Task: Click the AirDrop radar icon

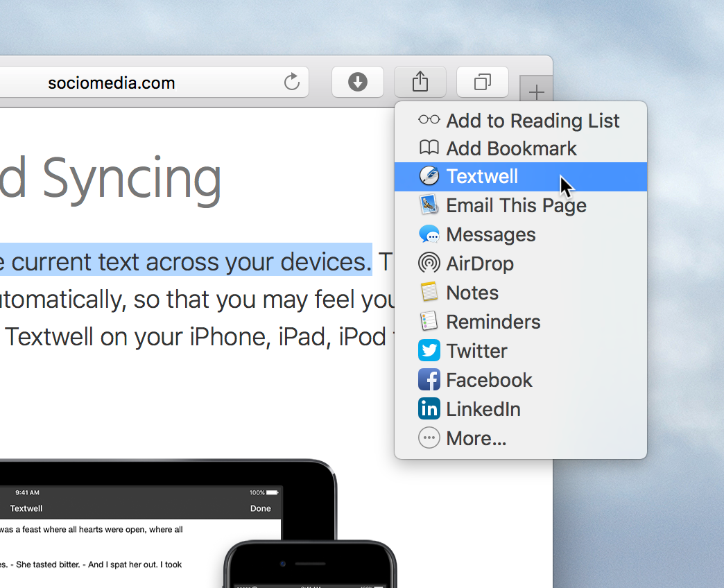Action: tap(429, 263)
